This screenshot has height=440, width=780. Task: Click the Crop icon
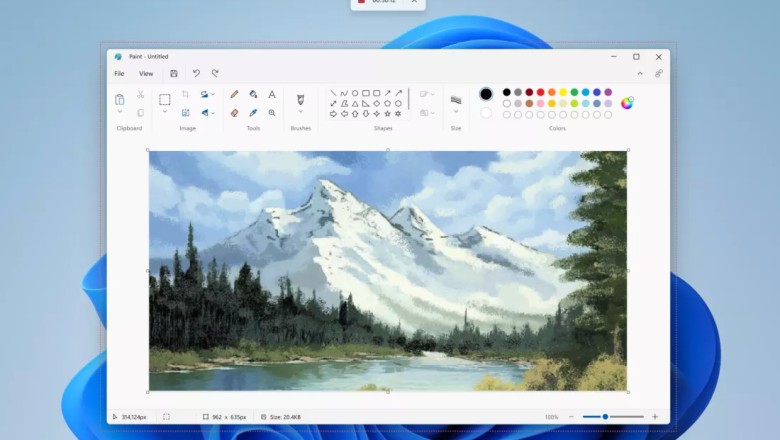point(186,94)
